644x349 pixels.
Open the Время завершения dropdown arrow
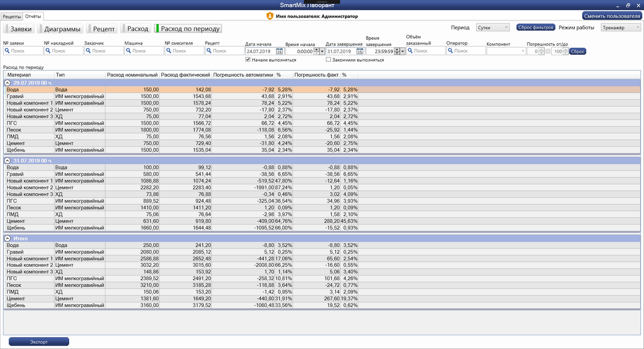(402, 52)
